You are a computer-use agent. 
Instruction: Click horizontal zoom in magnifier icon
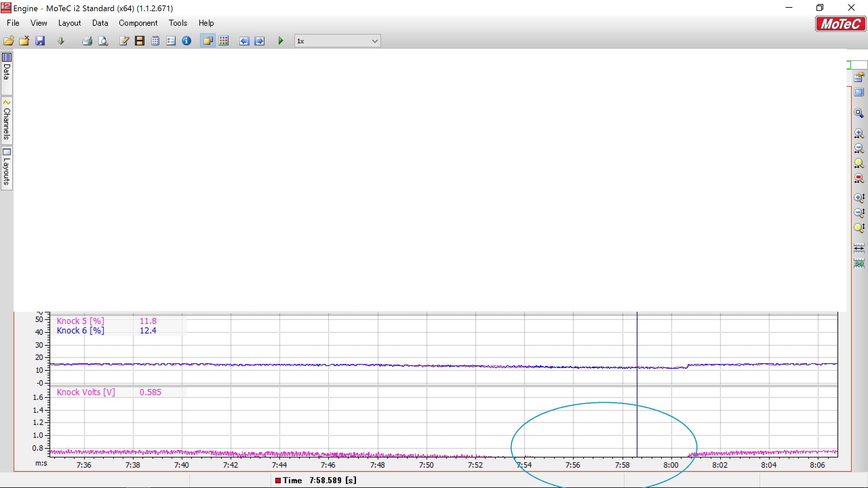tap(859, 134)
